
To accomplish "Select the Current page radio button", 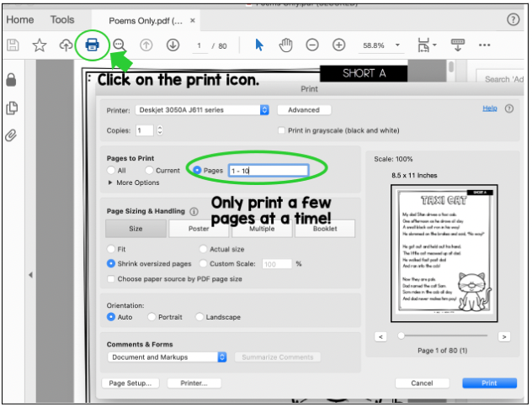I will pyautogui.click(x=149, y=170).
